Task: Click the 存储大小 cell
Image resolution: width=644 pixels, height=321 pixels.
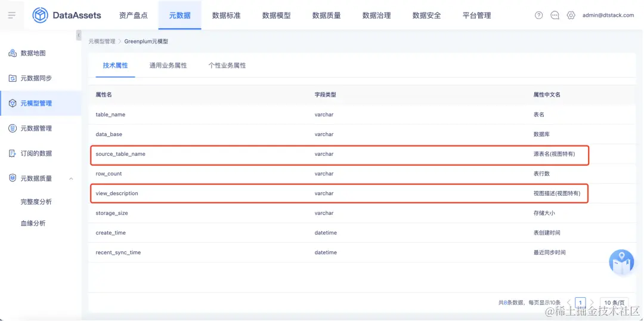Action: 544,213
